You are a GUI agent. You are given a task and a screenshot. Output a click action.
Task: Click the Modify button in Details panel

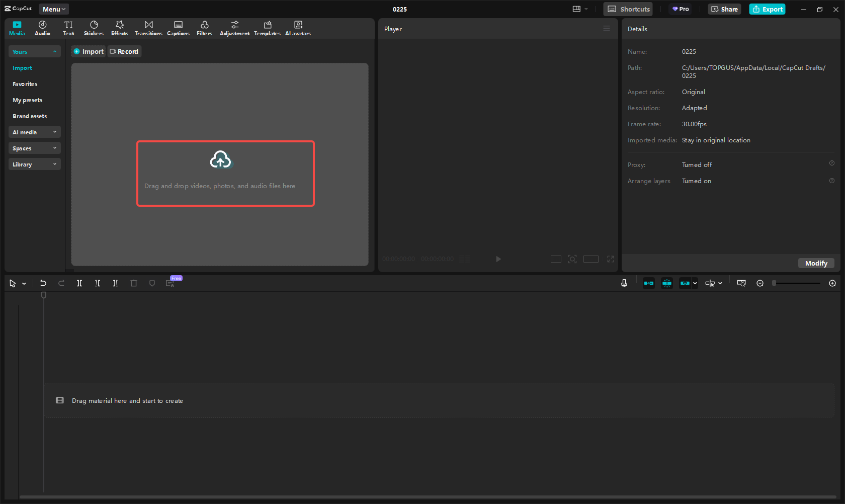[816, 263]
